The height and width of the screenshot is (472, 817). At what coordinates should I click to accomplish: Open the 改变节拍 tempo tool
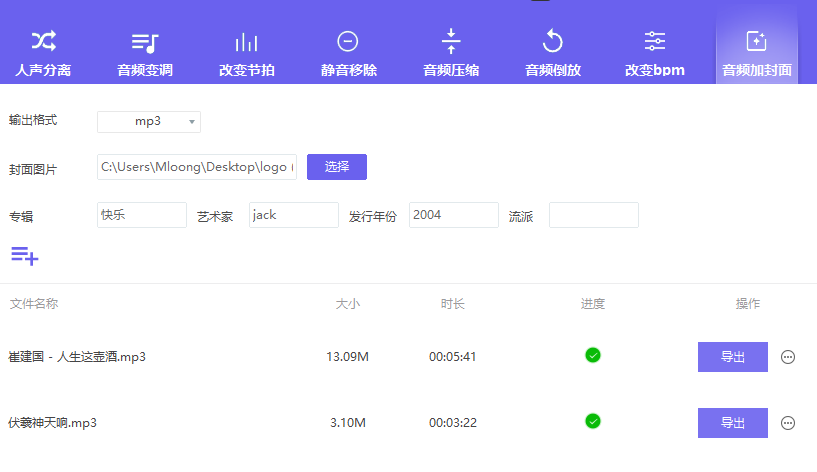[x=246, y=53]
